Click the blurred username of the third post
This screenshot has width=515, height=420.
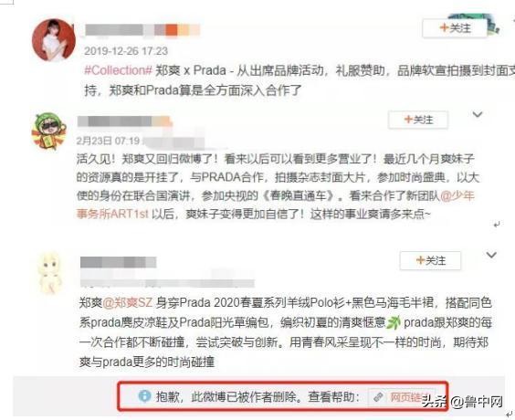coord(118,262)
